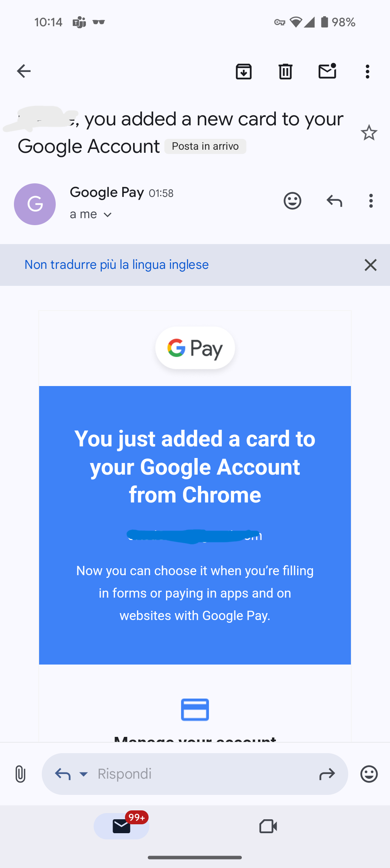Add emoji reaction to the message
390x868 pixels.
(292, 201)
